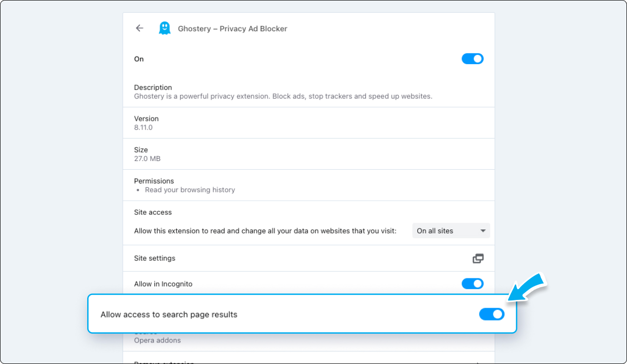Click the toggle knob on the On switch
This screenshot has width=627, height=364.
click(x=477, y=58)
